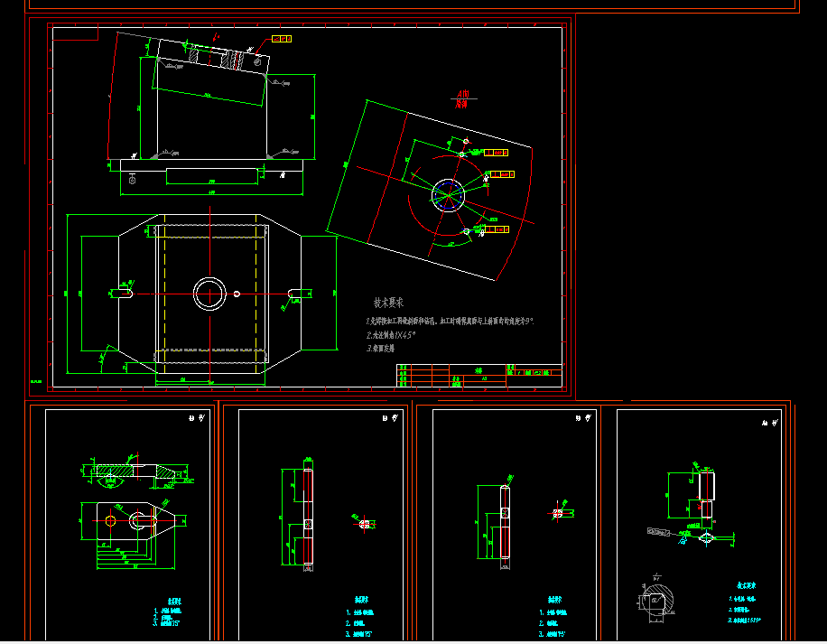Pick the hatched circular section in the fourth sheet
827x644 pixels.
pyautogui.click(x=657, y=601)
